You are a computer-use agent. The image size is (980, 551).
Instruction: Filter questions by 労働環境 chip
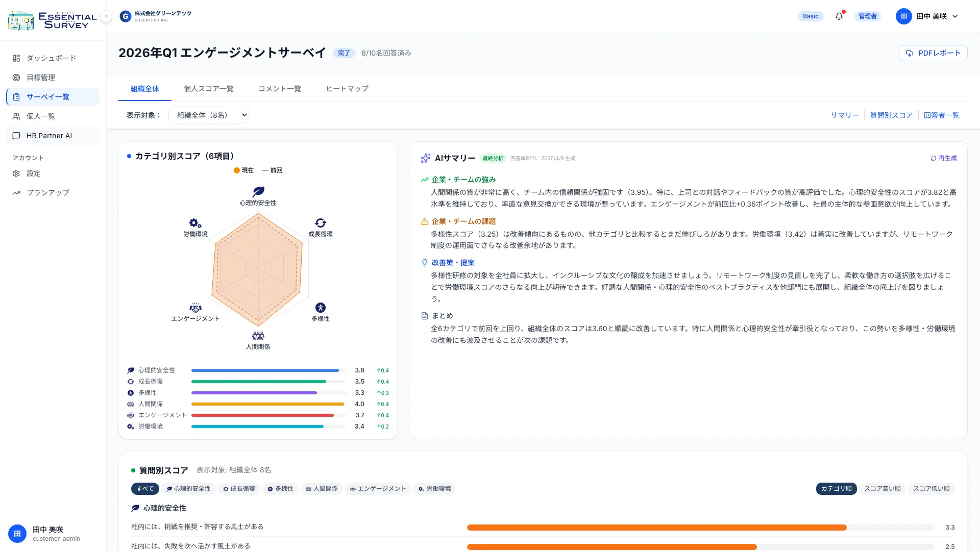[x=434, y=489]
